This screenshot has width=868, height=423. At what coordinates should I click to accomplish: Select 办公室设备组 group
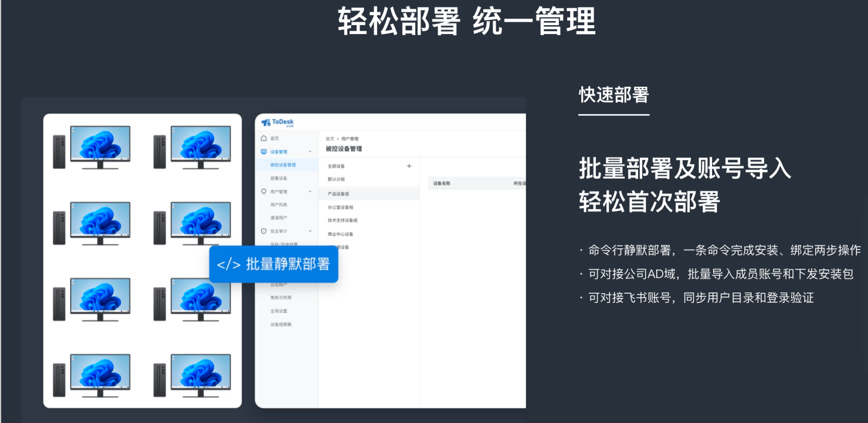tap(341, 207)
